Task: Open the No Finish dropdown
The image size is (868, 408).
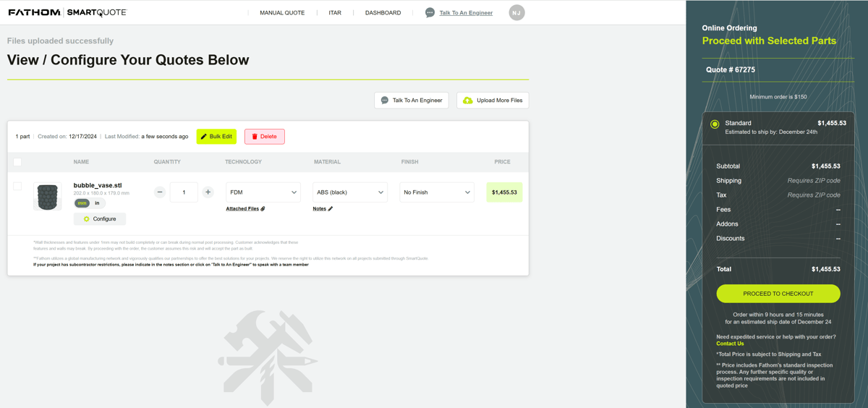Action: click(x=437, y=192)
